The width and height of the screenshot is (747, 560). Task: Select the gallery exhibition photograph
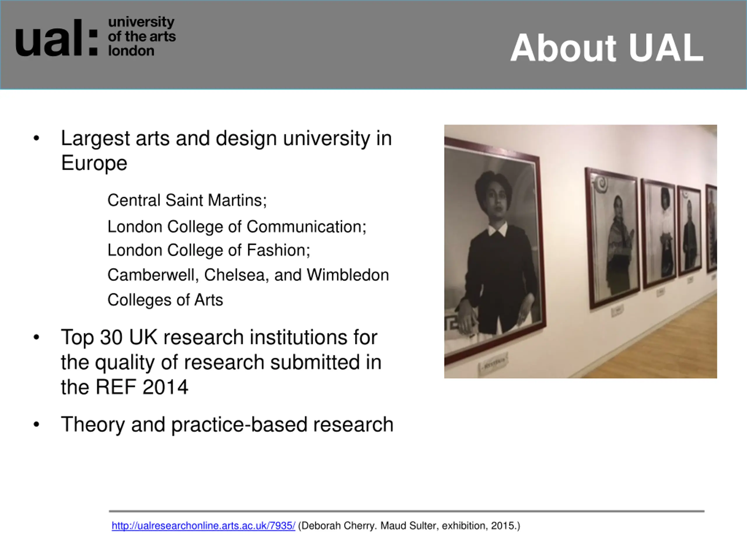point(580,251)
